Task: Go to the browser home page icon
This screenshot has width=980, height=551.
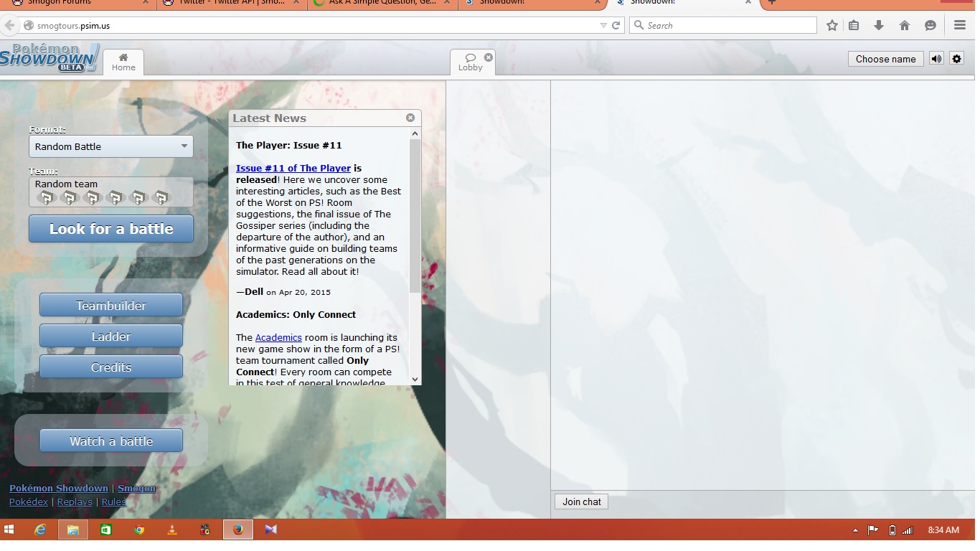Action: tap(905, 25)
